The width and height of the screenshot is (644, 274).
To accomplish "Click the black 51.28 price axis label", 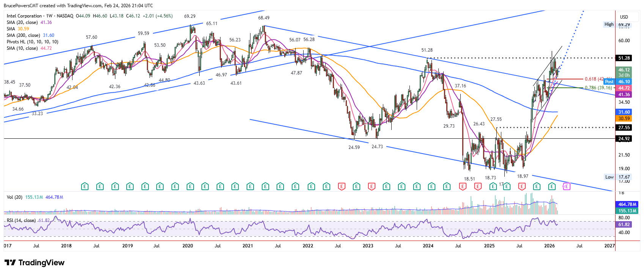I will pos(624,58).
